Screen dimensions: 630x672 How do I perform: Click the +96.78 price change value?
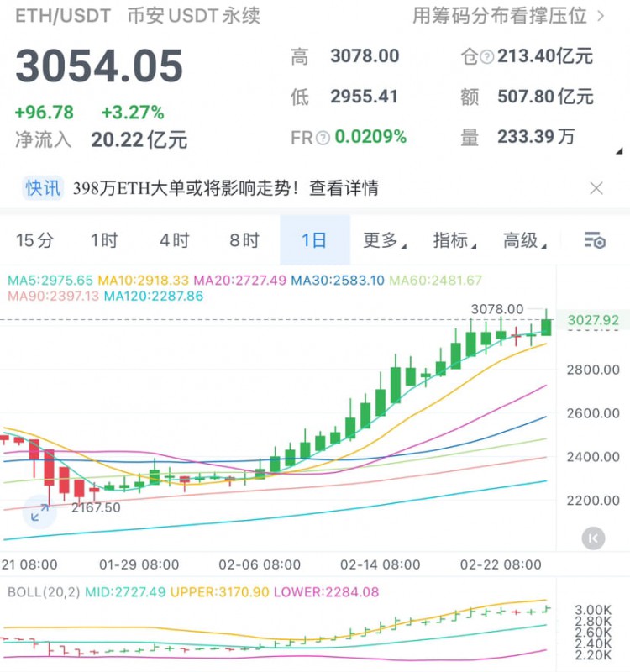(x=45, y=113)
